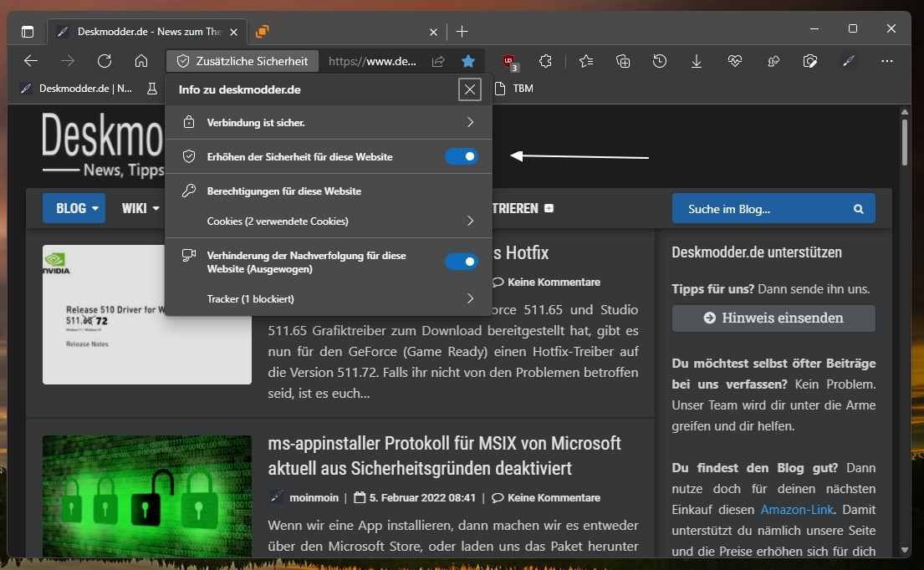Open the browser History icon
Image resolution: width=924 pixels, height=570 pixels.
click(x=660, y=61)
